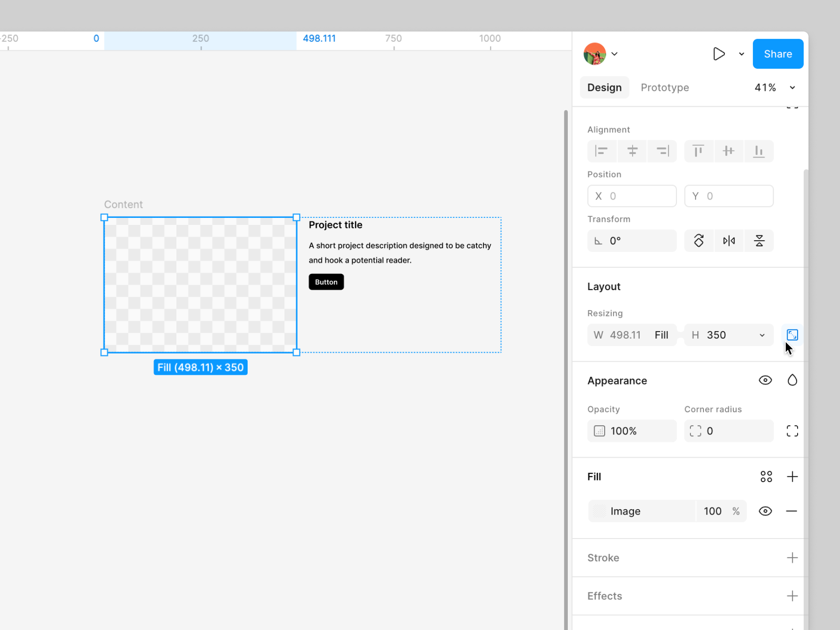
Task: Switch to the Prototype tab
Action: (665, 87)
